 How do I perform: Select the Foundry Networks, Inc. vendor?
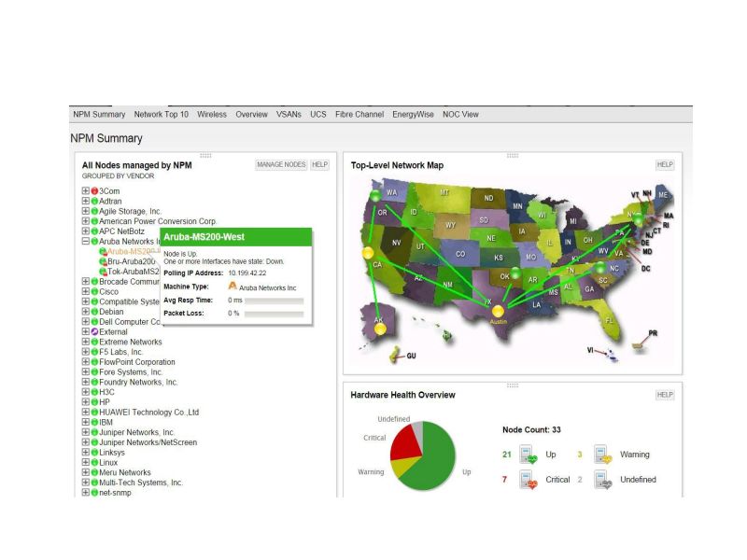(138, 382)
